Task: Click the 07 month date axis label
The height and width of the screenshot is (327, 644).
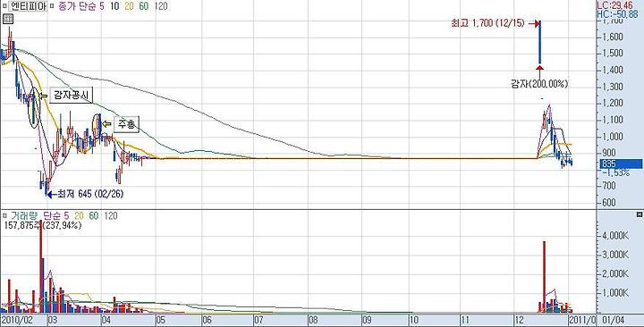Action: click(x=258, y=320)
